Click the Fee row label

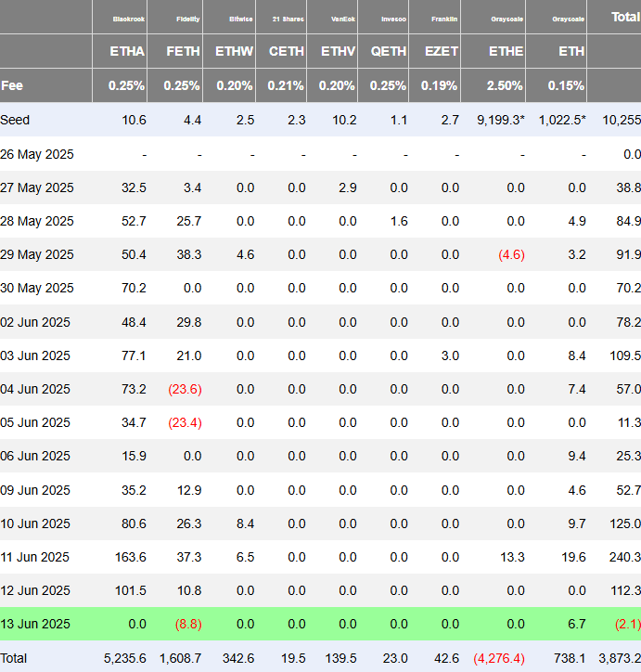[x=12, y=85]
